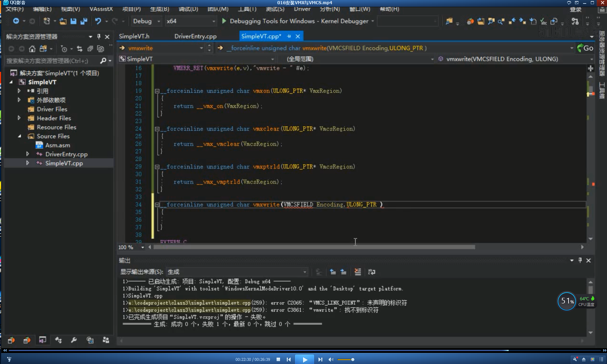
Task: Click the Go button with green arrow
Action: click(x=585, y=48)
